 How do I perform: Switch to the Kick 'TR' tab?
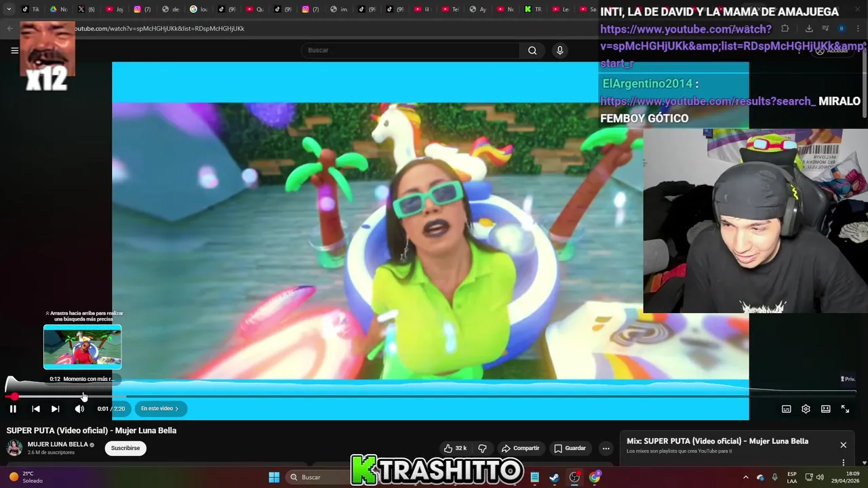click(x=534, y=9)
